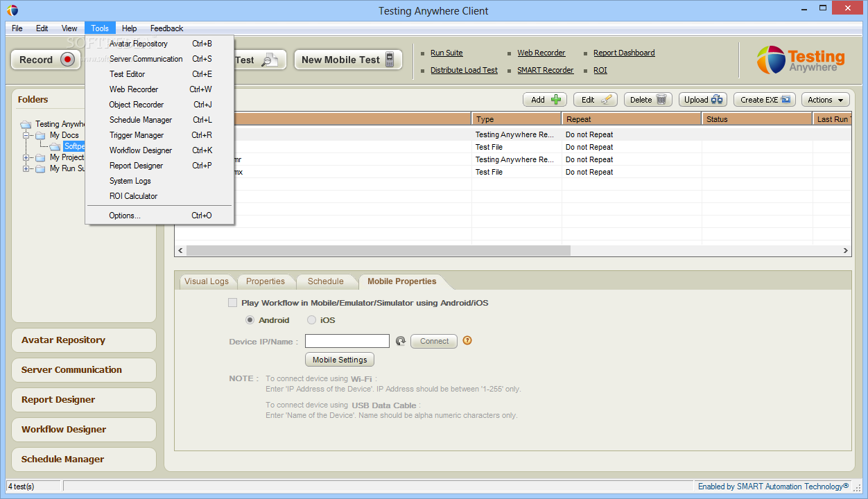The width and height of the screenshot is (868, 499).
Task: Open Server Communication sidebar panel
Action: tap(84, 370)
